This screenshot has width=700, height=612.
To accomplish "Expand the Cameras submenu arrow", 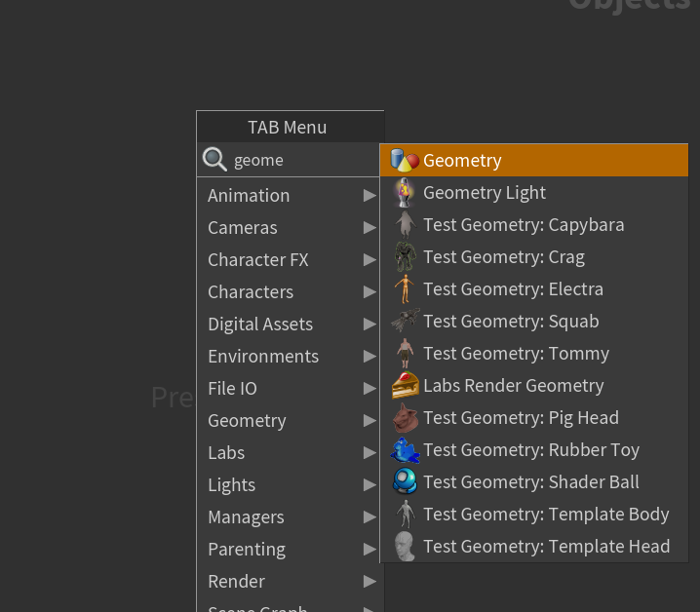I will click(369, 228).
